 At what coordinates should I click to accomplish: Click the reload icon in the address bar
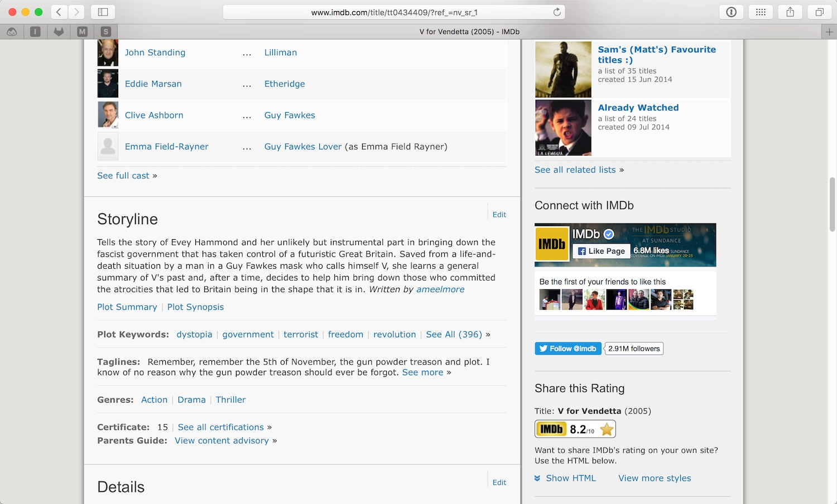pyautogui.click(x=556, y=12)
